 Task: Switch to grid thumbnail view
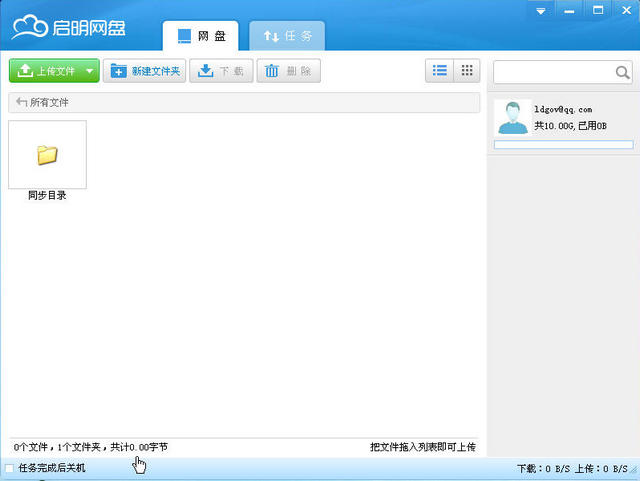pos(467,71)
